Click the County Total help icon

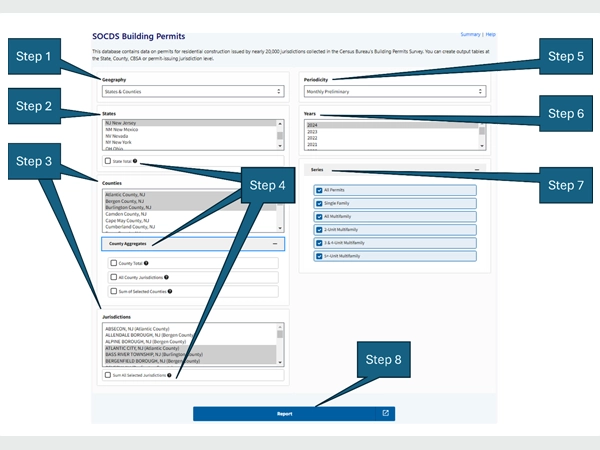[x=146, y=263]
